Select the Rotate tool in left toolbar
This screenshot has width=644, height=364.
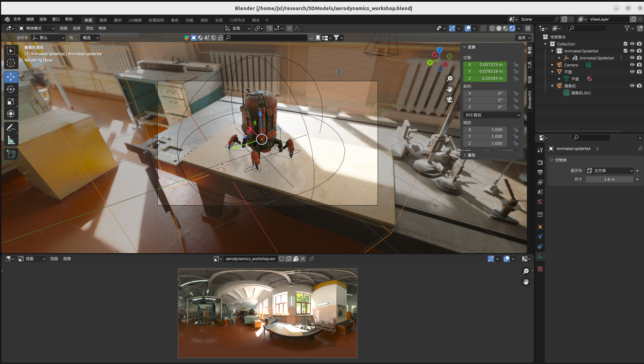(x=11, y=89)
